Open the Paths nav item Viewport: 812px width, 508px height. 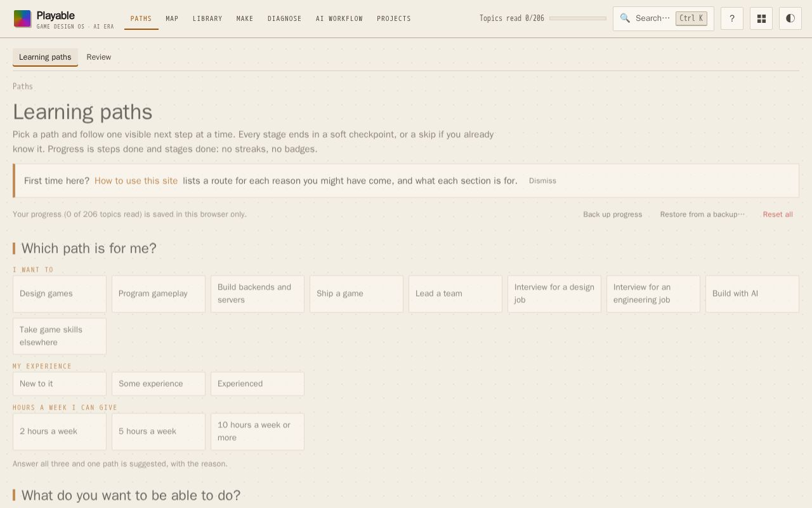point(141,18)
